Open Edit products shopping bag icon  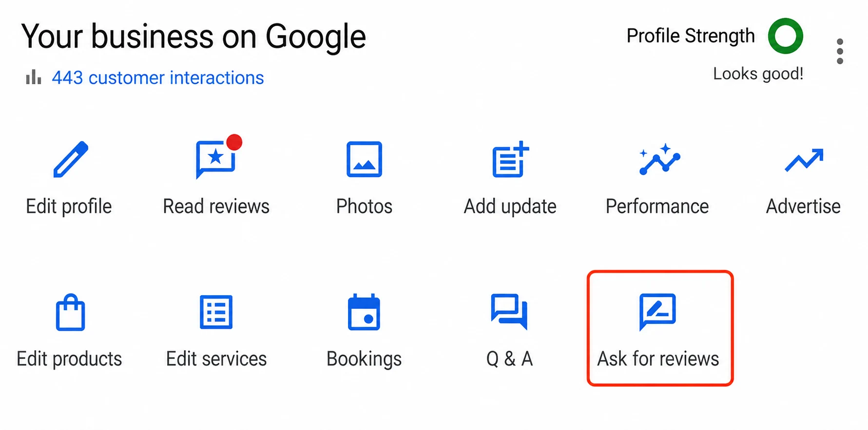click(71, 312)
